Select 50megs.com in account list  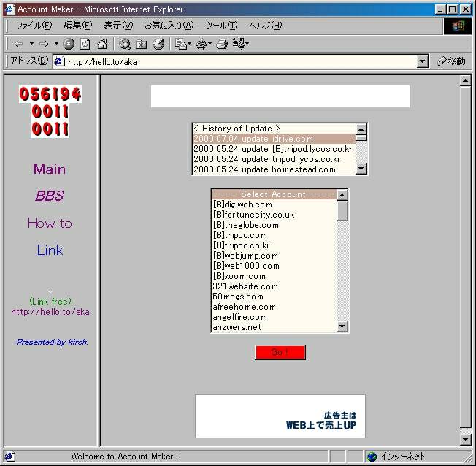coord(274,297)
